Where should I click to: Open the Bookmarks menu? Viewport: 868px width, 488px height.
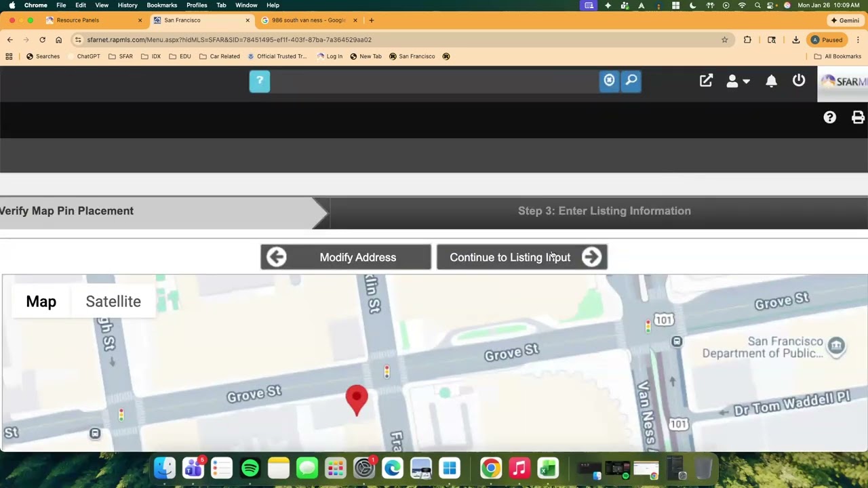[162, 5]
